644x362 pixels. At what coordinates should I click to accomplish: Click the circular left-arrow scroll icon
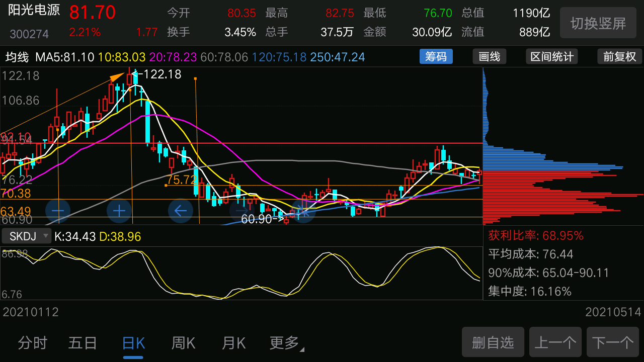181,211
